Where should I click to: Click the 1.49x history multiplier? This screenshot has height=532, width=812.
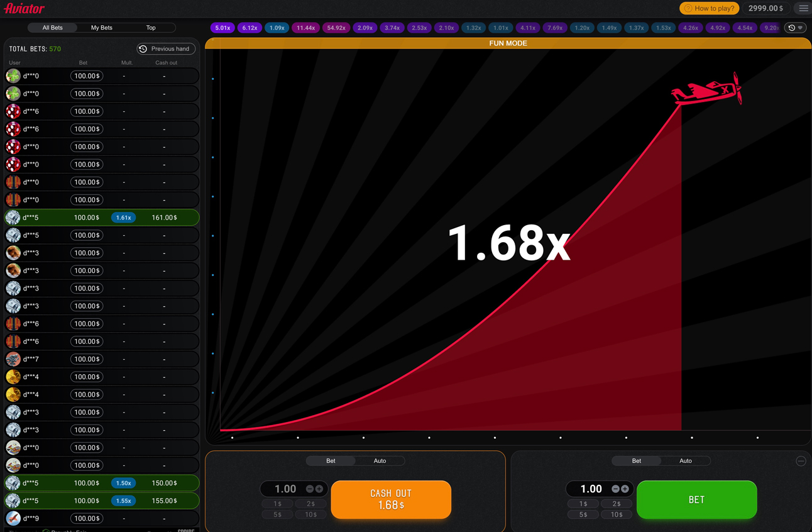609,28
